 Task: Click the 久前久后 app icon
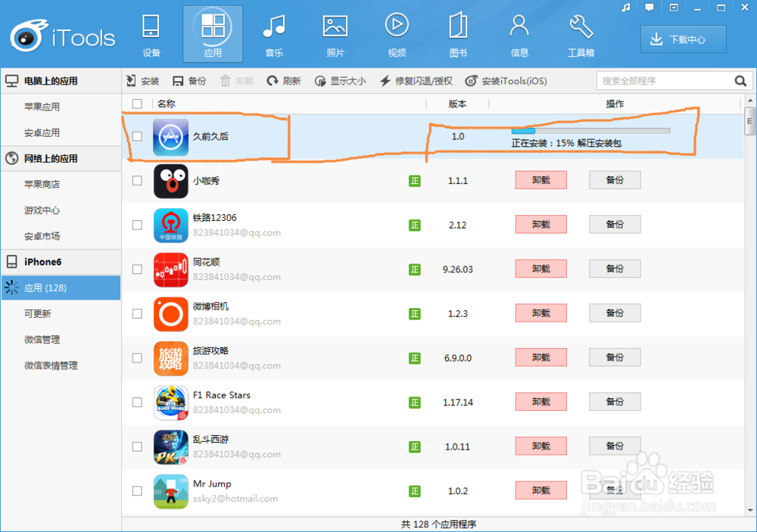[x=171, y=137]
